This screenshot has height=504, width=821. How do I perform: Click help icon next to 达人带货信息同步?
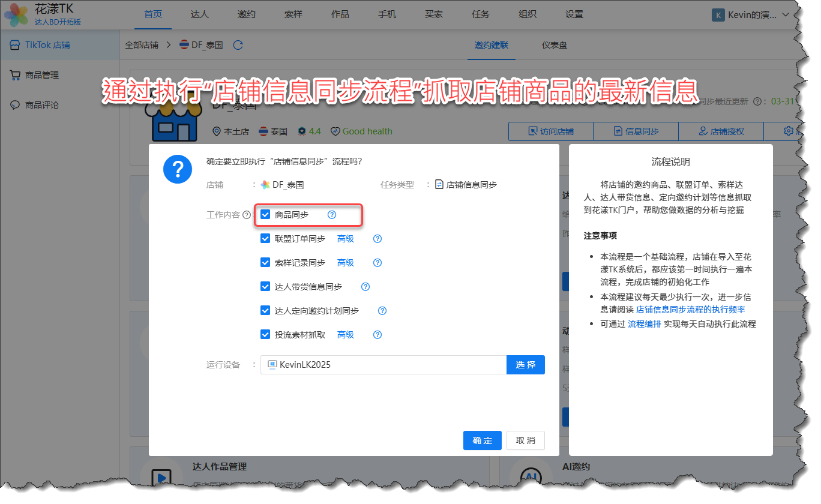coord(365,287)
